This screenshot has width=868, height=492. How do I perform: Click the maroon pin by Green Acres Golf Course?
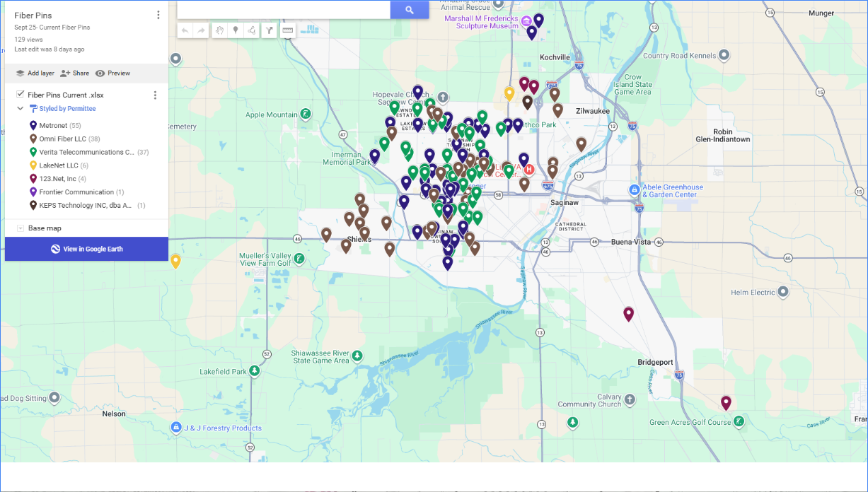[x=726, y=403]
